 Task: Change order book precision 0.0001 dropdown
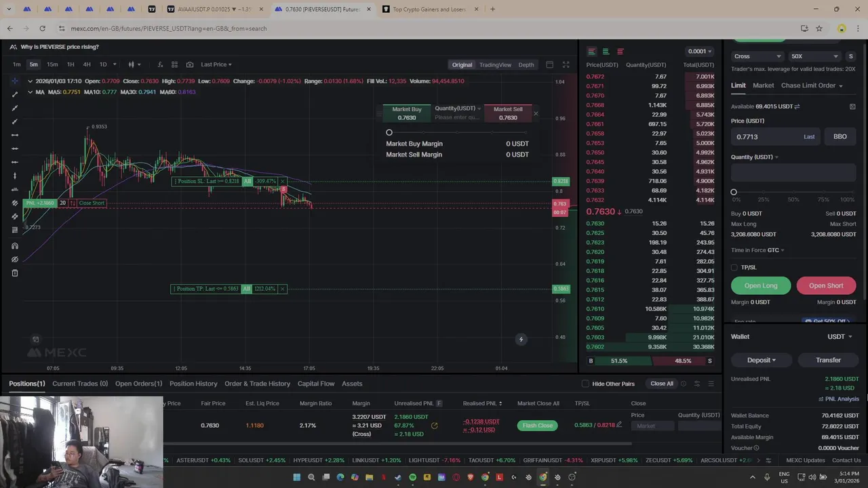tap(700, 52)
